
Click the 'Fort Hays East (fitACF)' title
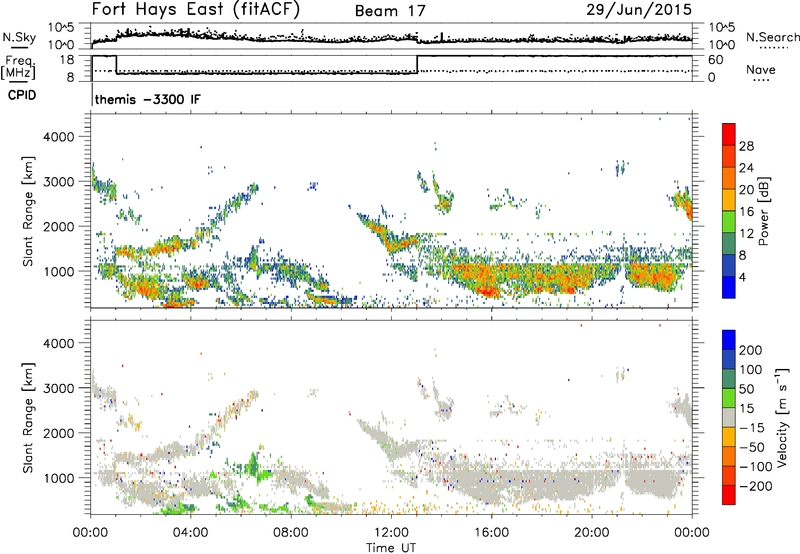pyautogui.click(x=195, y=9)
